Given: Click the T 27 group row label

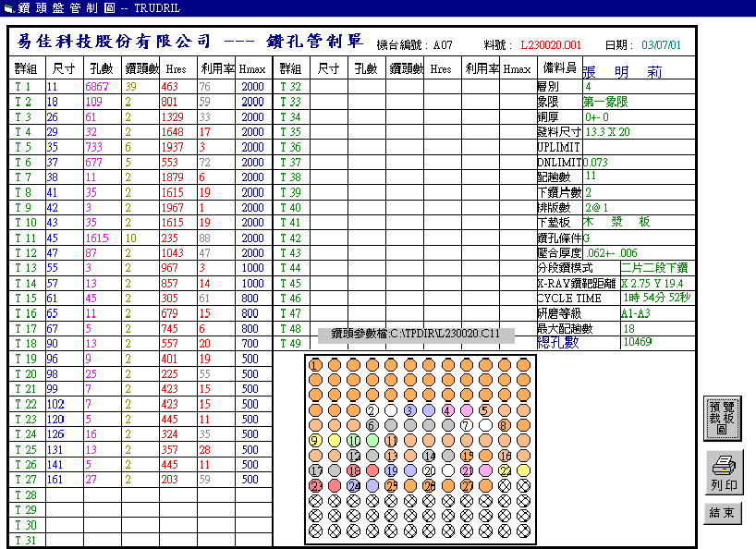Looking at the screenshot, I should [x=26, y=480].
